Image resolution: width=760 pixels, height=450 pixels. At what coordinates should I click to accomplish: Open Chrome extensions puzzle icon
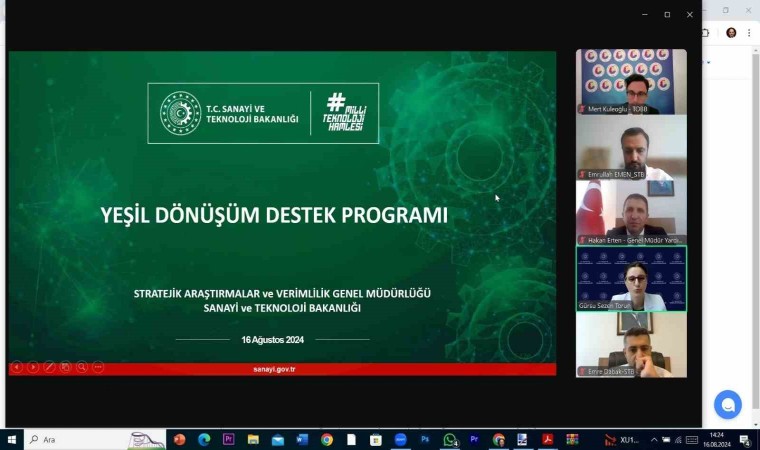tap(706, 32)
